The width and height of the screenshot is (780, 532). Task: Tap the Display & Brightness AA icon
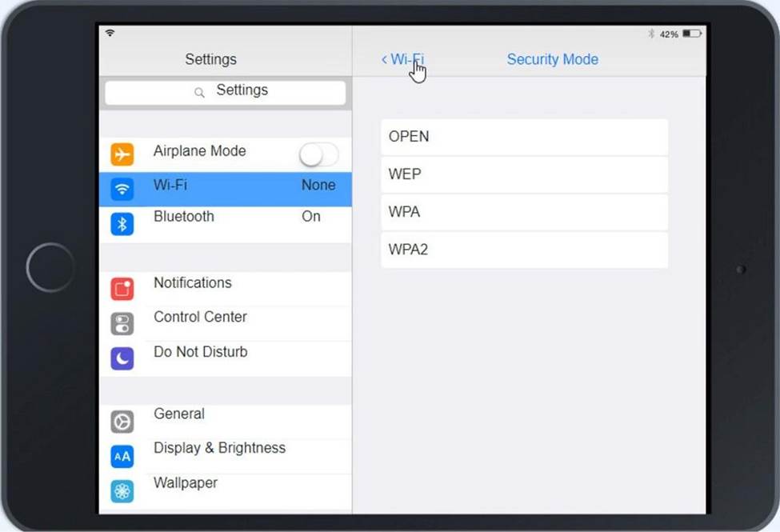click(122, 456)
